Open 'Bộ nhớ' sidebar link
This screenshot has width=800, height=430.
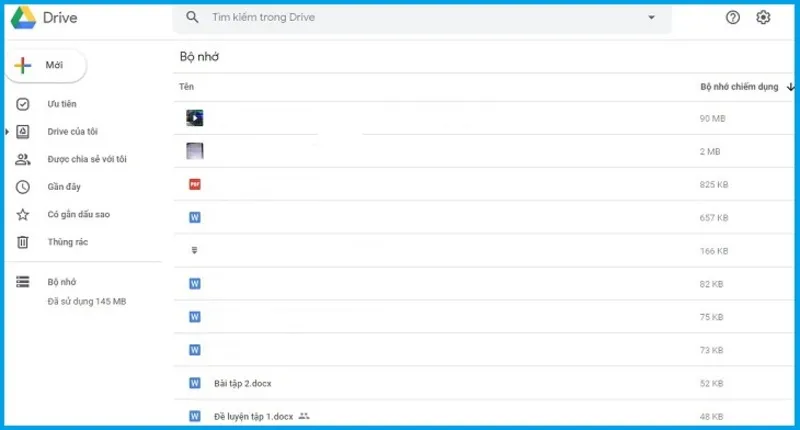pos(62,282)
